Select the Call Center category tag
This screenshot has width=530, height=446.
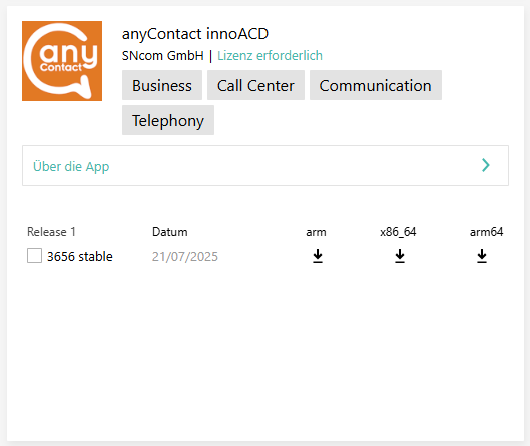coord(256,85)
